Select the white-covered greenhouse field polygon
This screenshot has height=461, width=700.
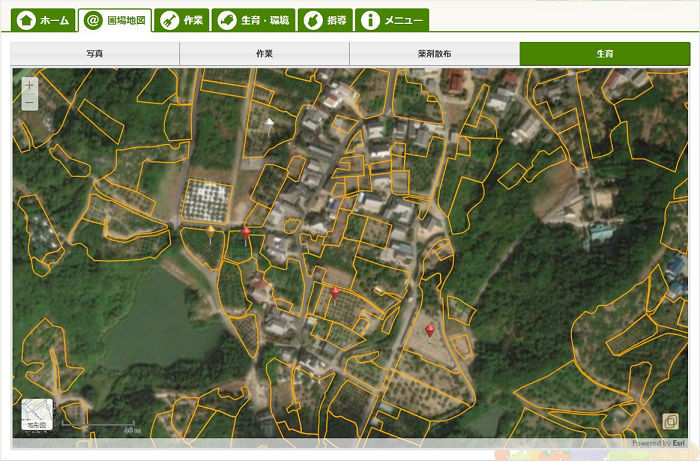click(207, 202)
